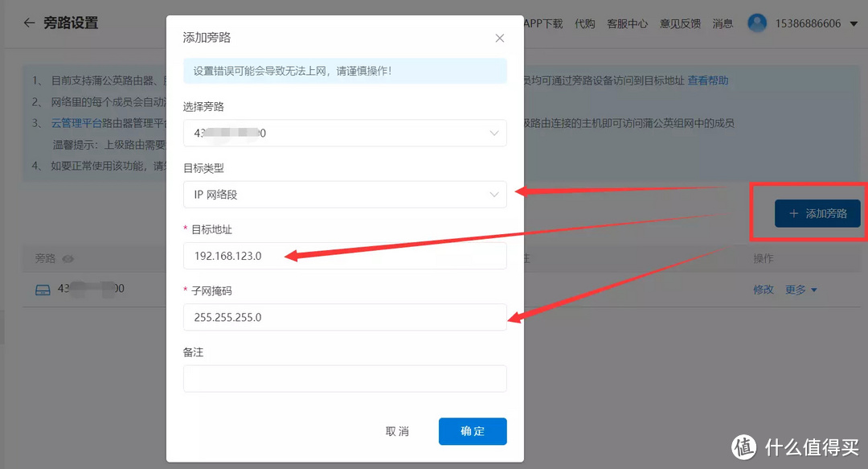Click the 备注 input field in the dialog

344,378
